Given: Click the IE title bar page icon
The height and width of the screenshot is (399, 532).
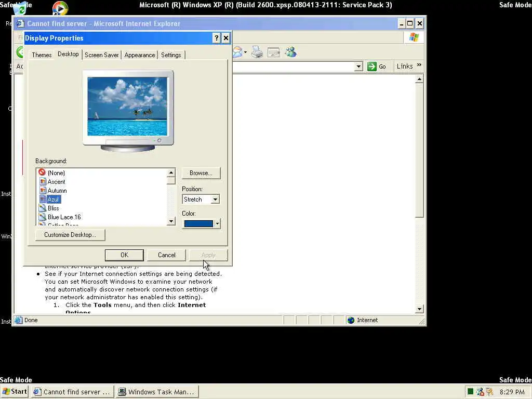Looking at the screenshot, I should point(20,23).
